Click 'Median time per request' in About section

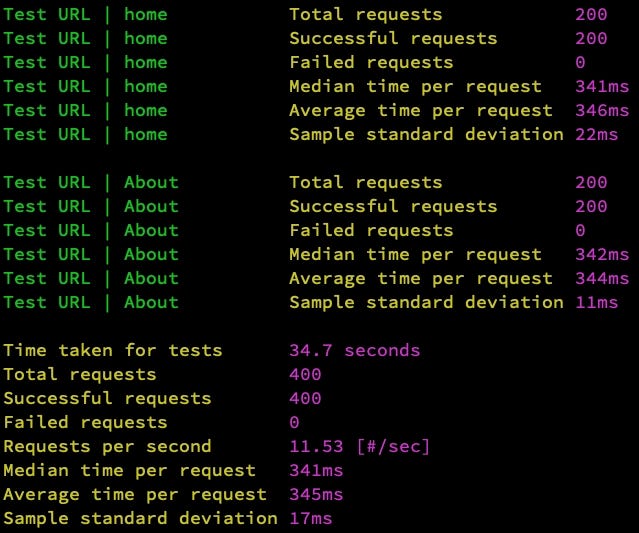coord(415,255)
